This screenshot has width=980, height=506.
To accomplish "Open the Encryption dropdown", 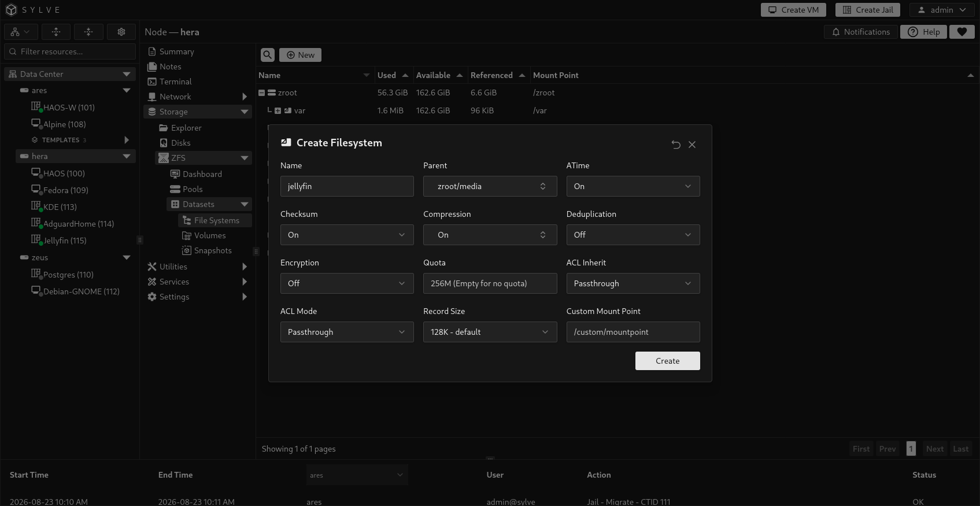I will (x=347, y=283).
